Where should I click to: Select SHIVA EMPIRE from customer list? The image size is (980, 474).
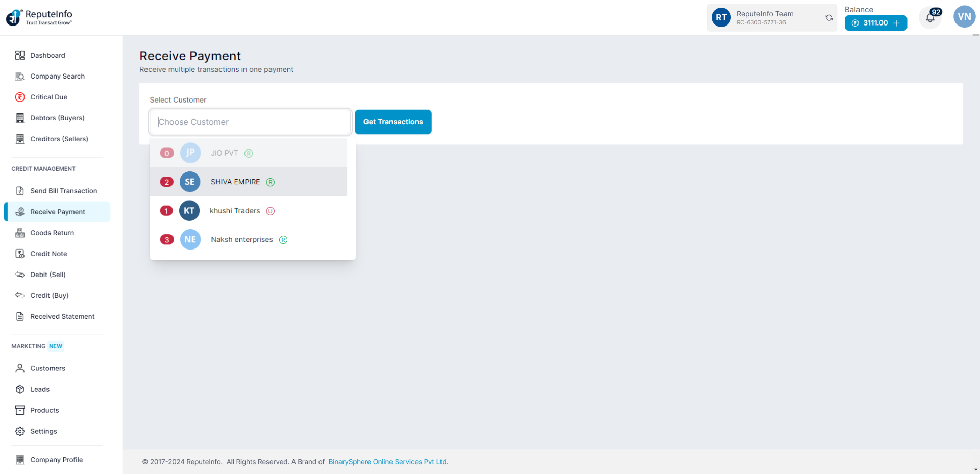pyautogui.click(x=235, y=182)
